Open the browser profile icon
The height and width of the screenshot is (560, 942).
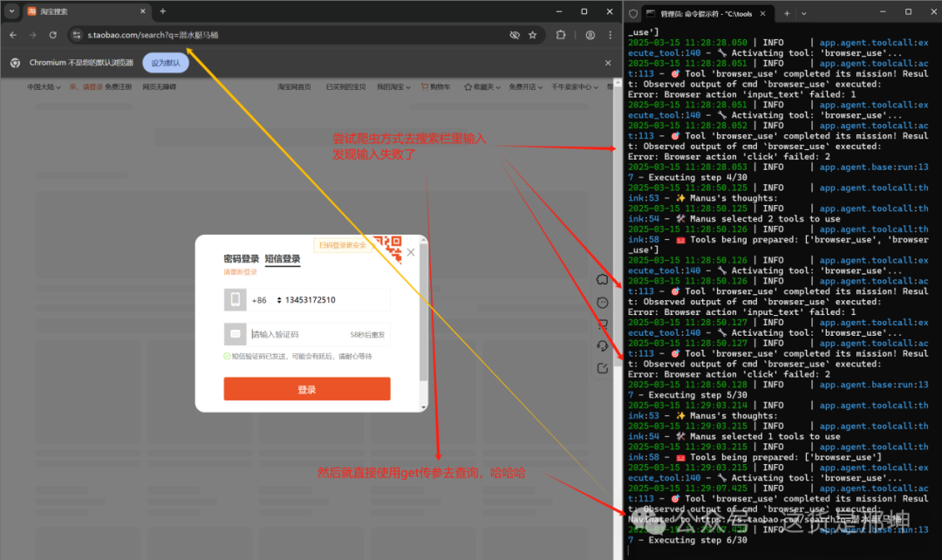point(590,35)
